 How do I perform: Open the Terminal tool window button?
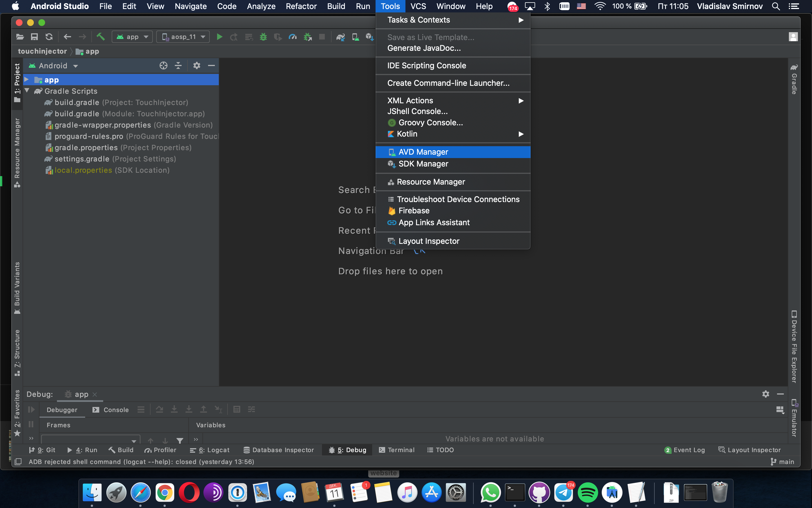coord(397,450)
